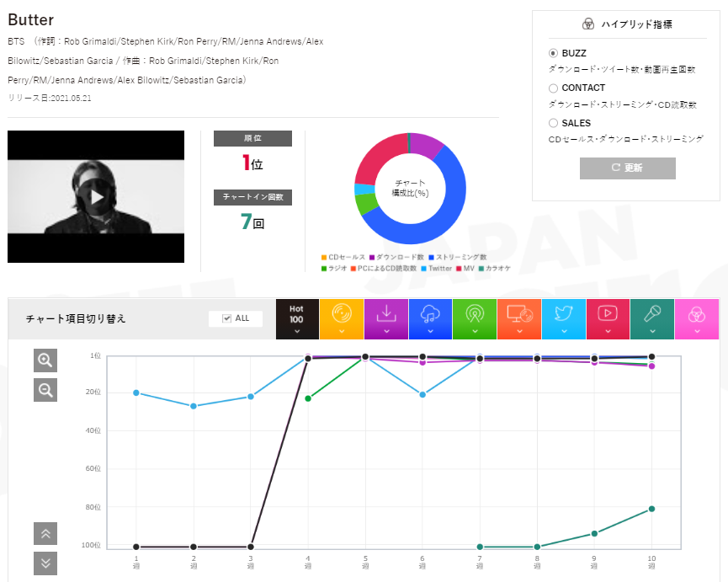Zoom out on the chart graph
The image size is (728, 582).
click(45, 390)
